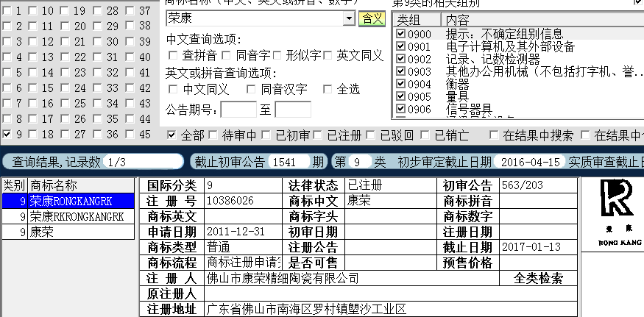
Task: Click the date field 2016-04-15
Action: click(x=530, y=162)
